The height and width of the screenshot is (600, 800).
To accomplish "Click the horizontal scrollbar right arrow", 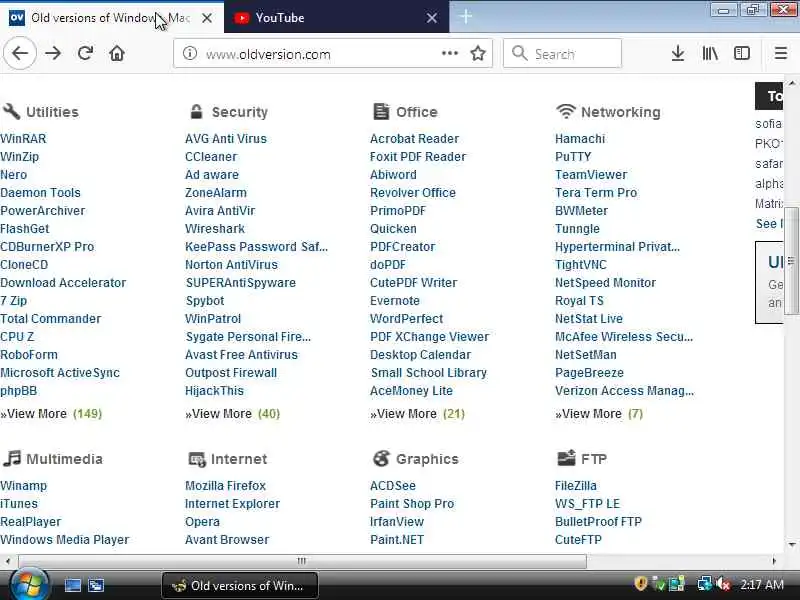I will 774,561.
